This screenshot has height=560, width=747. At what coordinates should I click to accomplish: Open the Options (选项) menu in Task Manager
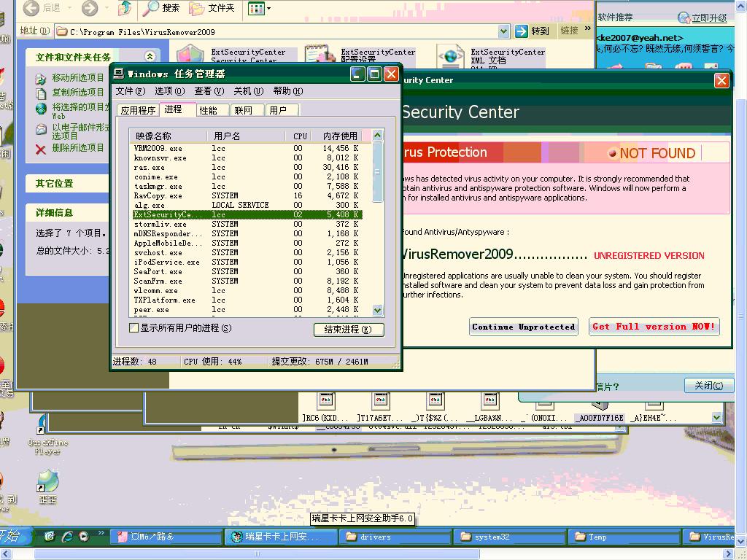pos(169,91)
